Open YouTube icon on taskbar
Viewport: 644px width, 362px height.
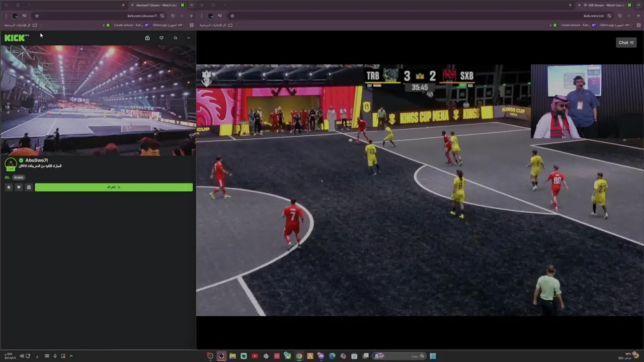coord(255,356)
